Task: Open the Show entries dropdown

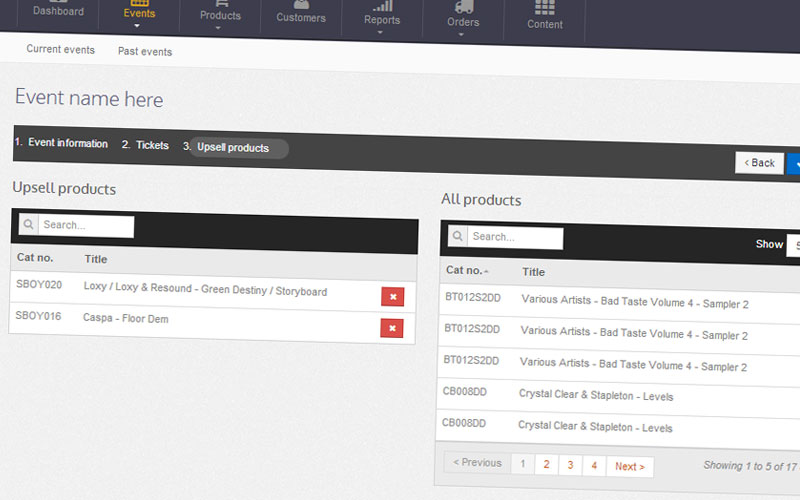Action: (794, 245)
